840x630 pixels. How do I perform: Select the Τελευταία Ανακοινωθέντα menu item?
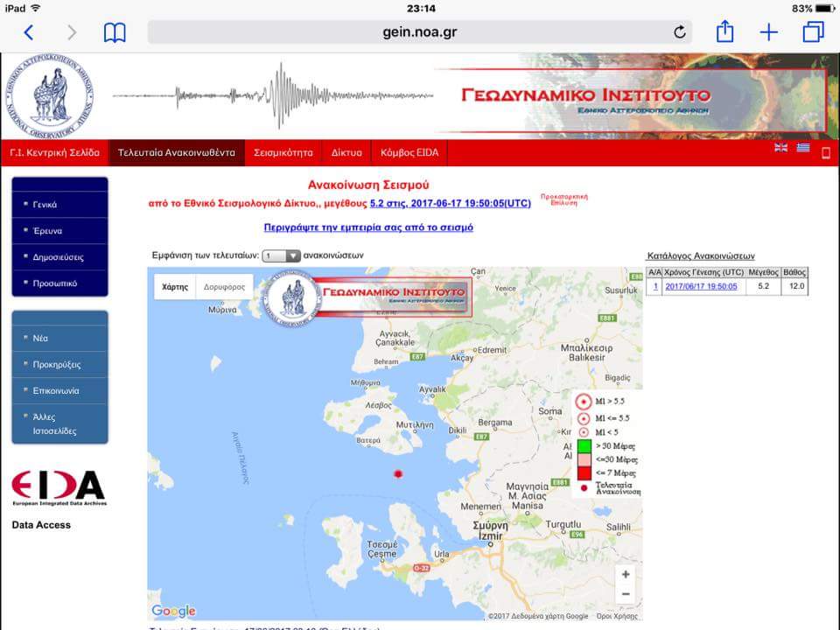(x=176, y=152)
